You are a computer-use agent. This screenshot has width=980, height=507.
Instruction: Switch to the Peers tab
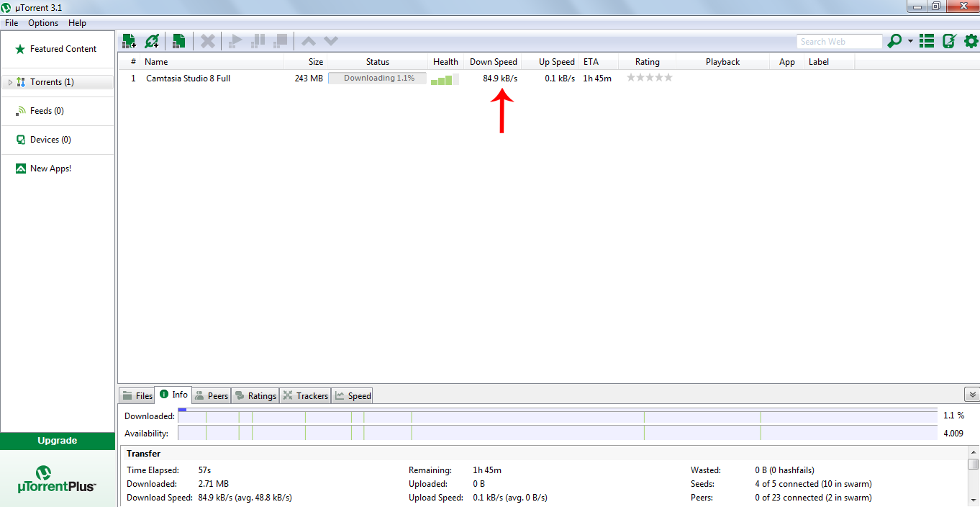212,395
